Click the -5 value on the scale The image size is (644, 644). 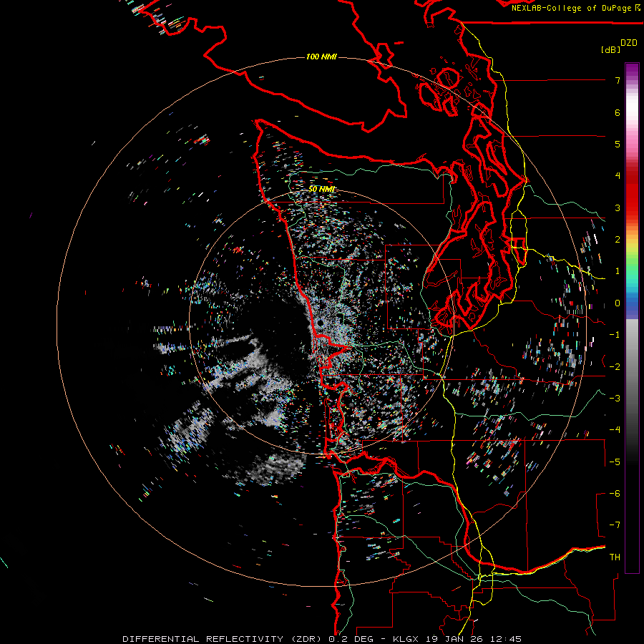[615, 462]
